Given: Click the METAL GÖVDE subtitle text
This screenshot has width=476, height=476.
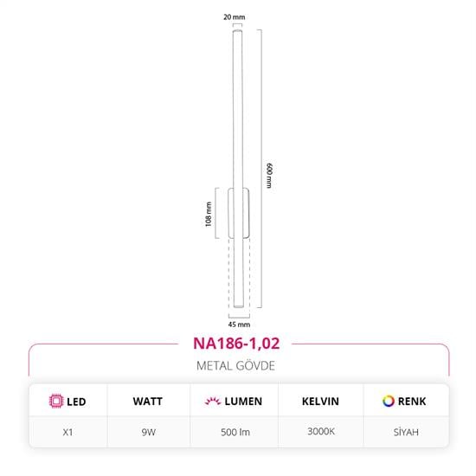Looking at the screenshot, I should tap(236, 366).
